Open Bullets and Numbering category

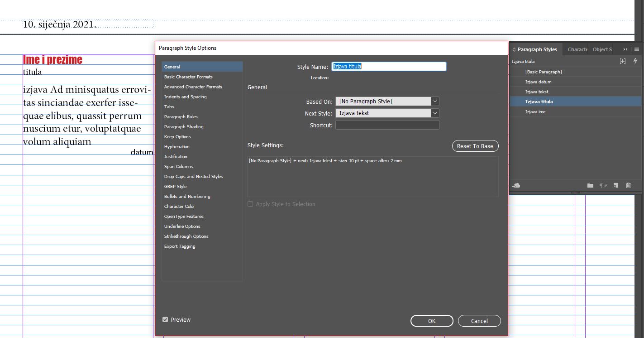coord(202,196)
